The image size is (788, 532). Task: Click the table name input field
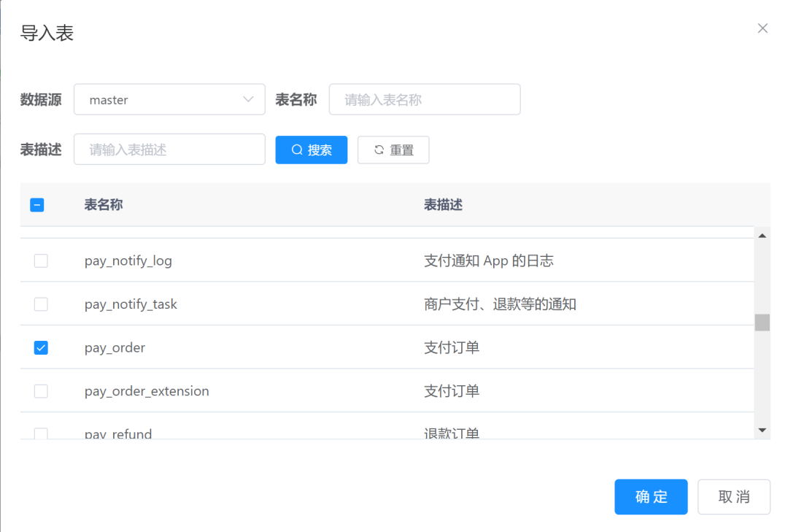(x=424, y=99)
